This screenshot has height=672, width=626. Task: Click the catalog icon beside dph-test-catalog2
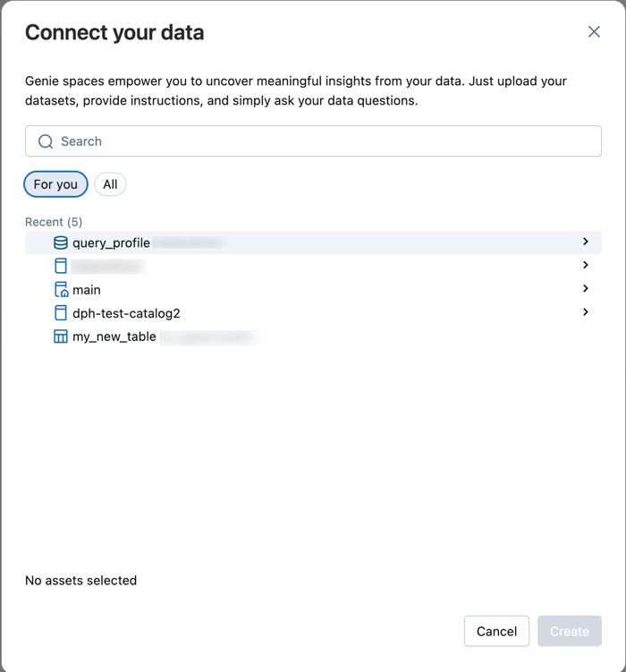pyautogui.click(x=61, y=313)
